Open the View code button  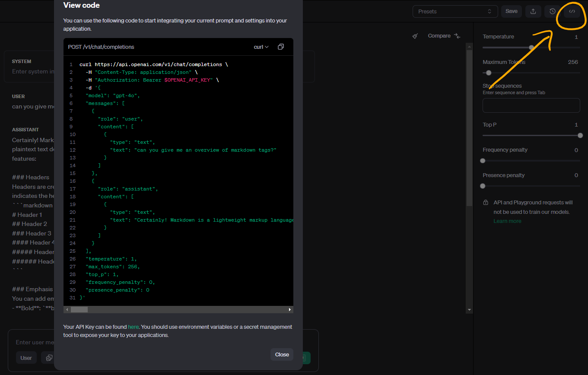(572, 12)
